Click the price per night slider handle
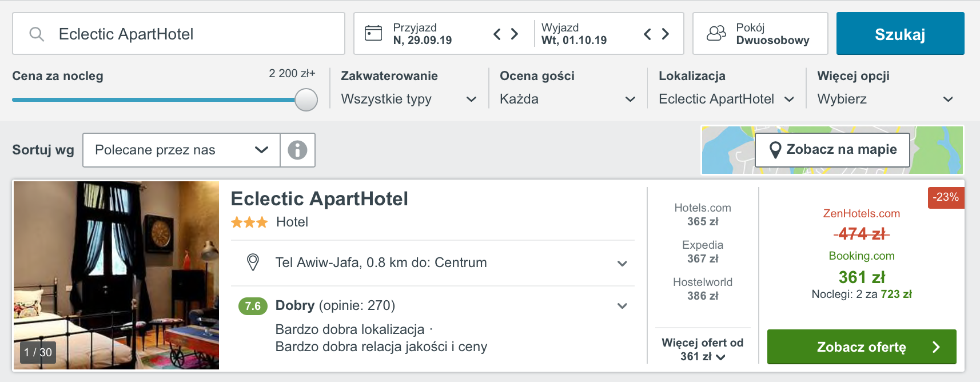 306,100
